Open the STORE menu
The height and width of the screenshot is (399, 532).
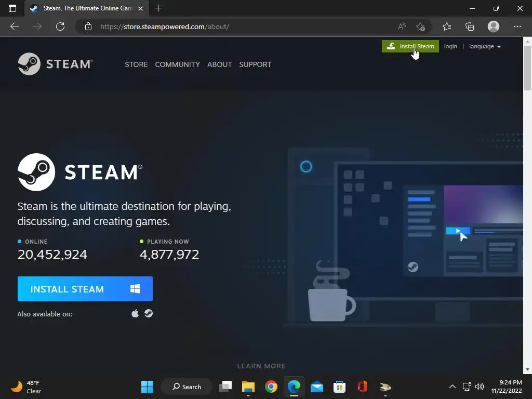point(136,64)
